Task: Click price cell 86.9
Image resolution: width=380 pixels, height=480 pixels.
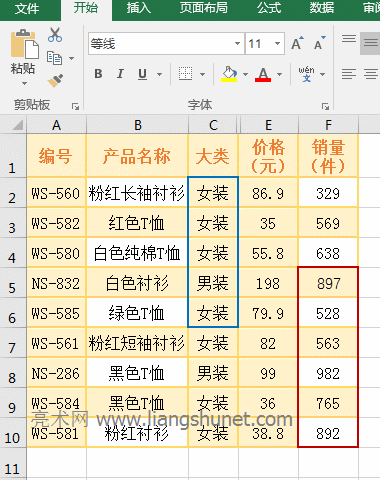Action: 269,193
